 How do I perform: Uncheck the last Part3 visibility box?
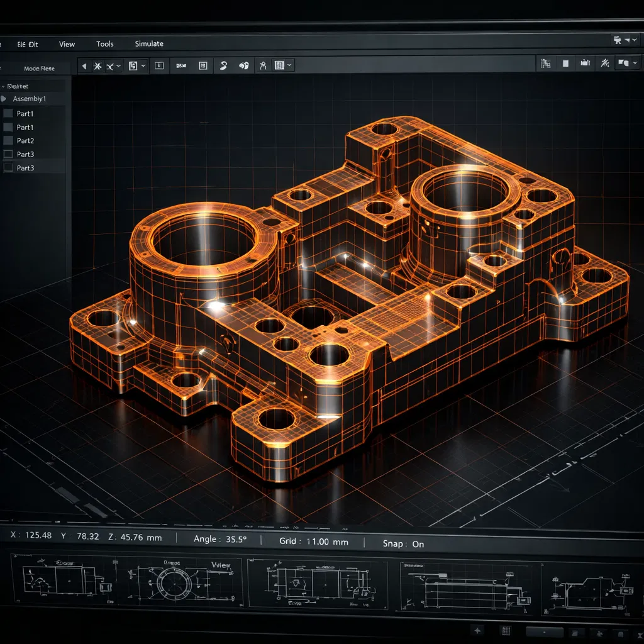click(9, 168)
